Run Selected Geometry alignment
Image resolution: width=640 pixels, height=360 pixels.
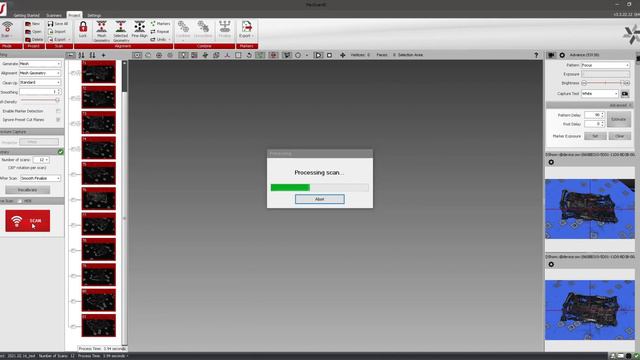(x=121, y=31)
